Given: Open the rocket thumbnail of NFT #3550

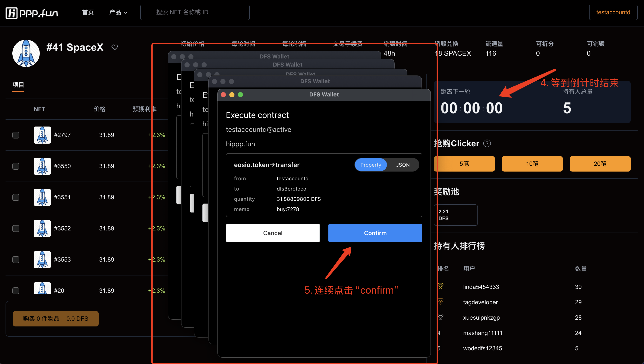Looking at the screenshot, I should (x=42, y=166).
